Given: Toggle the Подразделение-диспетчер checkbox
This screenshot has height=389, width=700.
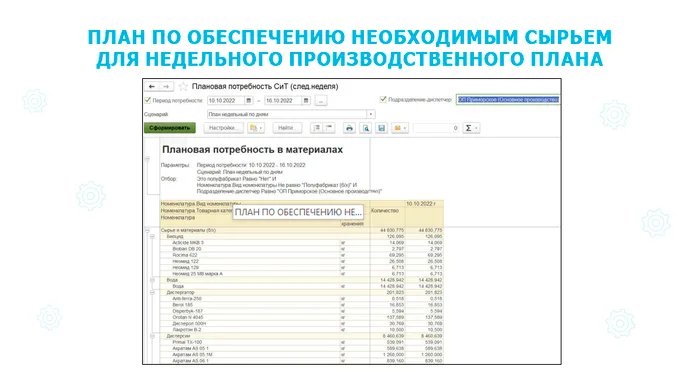Looking at the screenshot, I should tap(383, 99).
